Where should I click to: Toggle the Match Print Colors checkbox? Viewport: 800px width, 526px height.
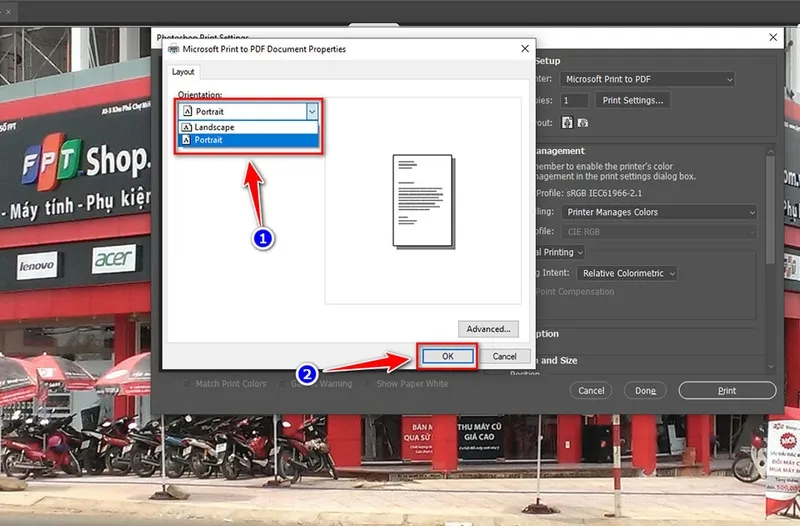[x=187, y=384]
